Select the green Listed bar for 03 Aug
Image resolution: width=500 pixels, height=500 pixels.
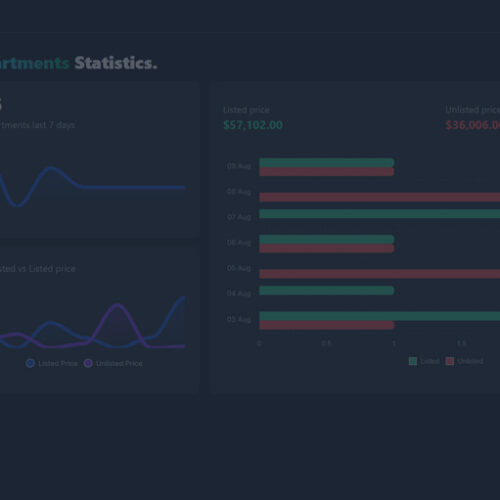pyautogui.click(x=380, y=316)
